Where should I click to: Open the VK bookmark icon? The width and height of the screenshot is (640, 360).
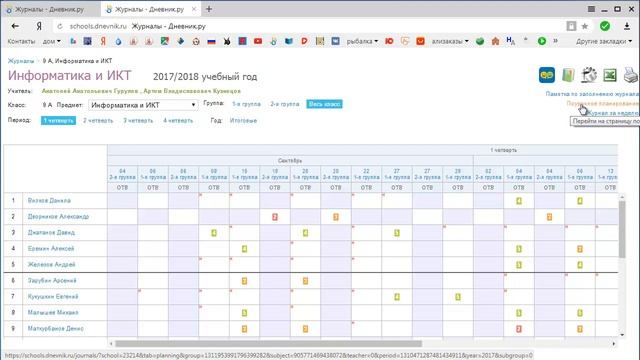click(x=336, y=41)
